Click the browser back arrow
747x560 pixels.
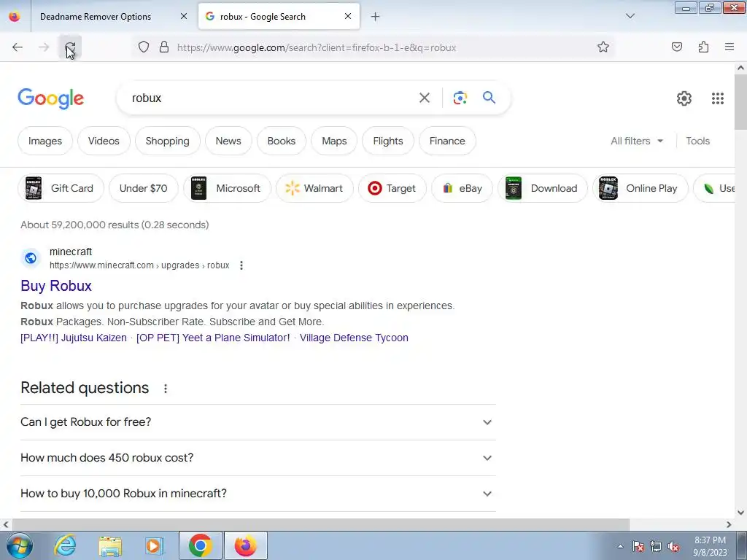coord(18,47)
